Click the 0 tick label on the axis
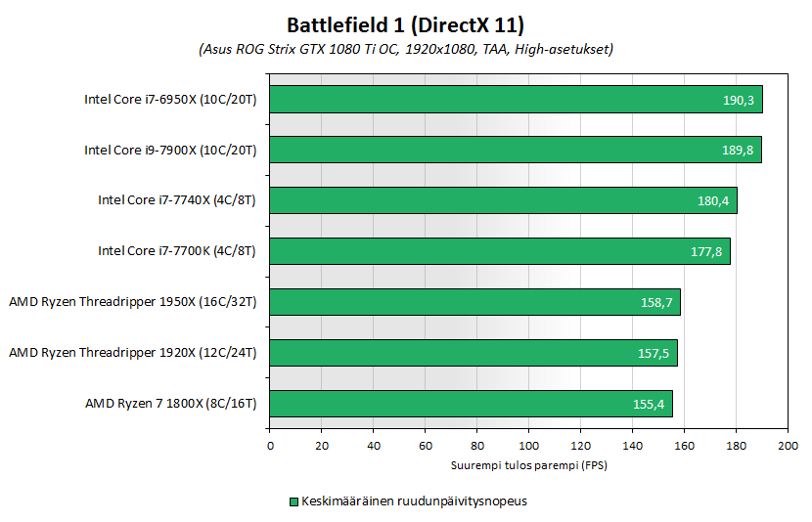This screenshot has height=522, width=812. pos(270,446)
